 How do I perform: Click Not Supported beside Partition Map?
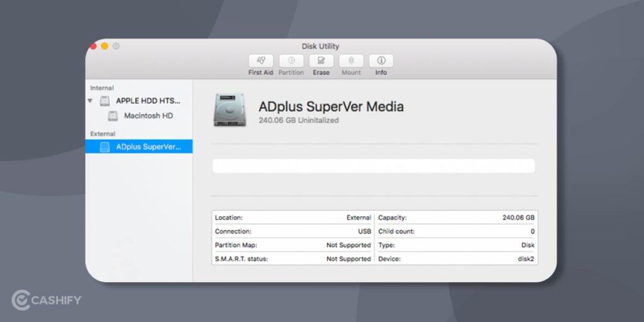[348, 245]
